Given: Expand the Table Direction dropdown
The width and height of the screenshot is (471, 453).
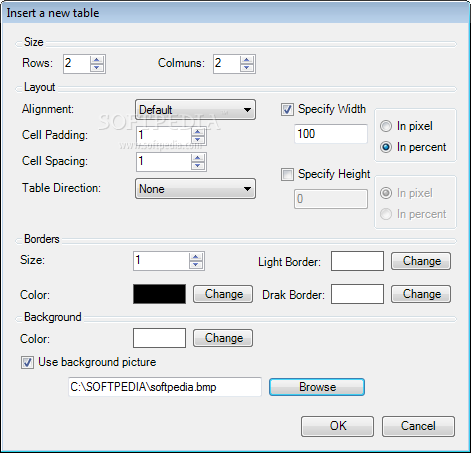Looking at the screenshot, I should (196, 189).
